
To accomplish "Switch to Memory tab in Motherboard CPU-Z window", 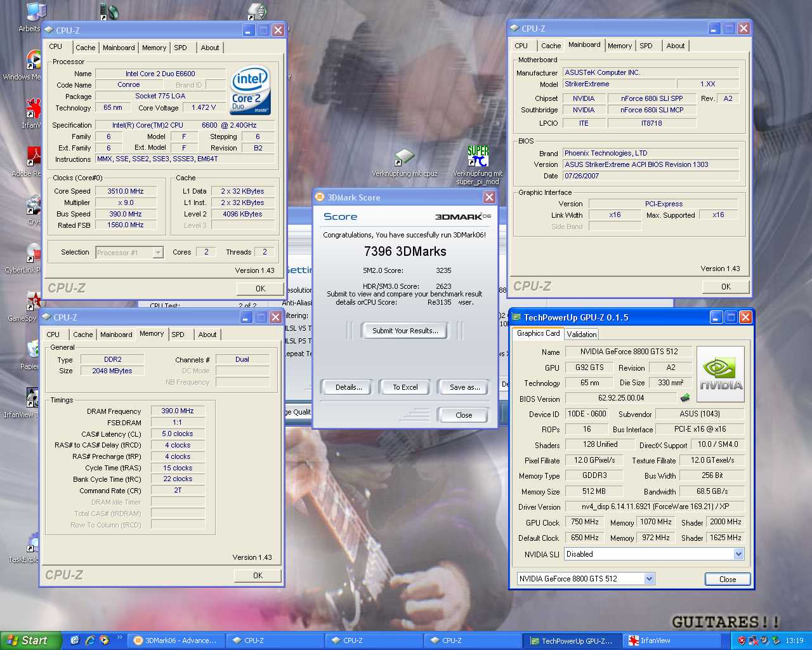I will (620, 46).
